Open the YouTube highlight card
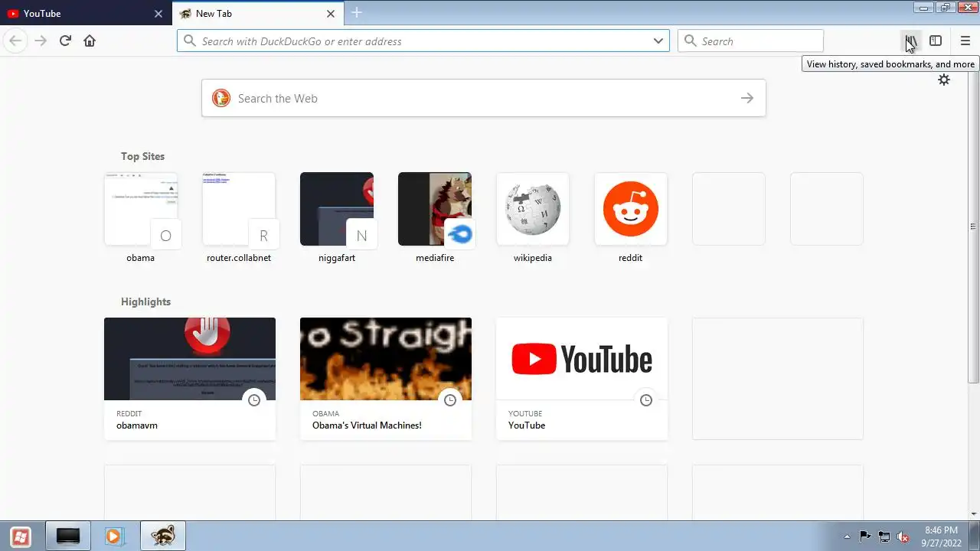The width and height of the screenshot is (980, 551). [x=582, y=379]
